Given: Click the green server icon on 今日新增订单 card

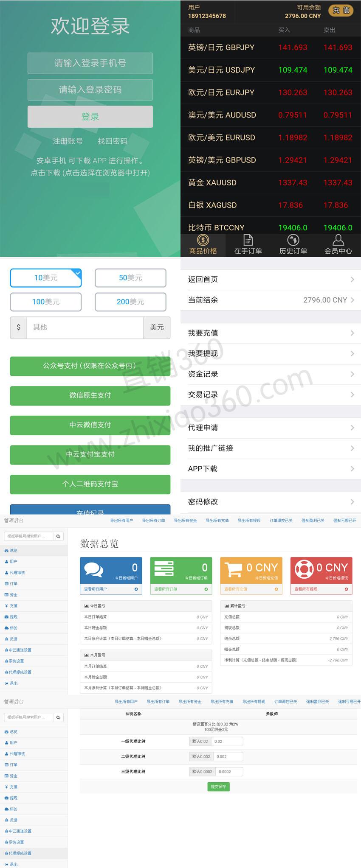Looking at the screenshot, I should (164, 569).
